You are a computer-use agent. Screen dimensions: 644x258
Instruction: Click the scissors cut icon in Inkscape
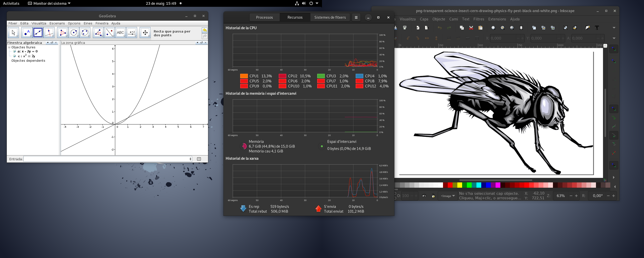[471, 28]
